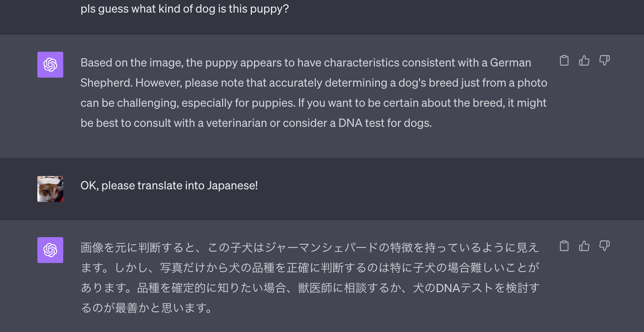Image resolution: width=644 pixels, height=332 pixels.
Task: Give thumbs up to the English response
Action: [584, 61]
